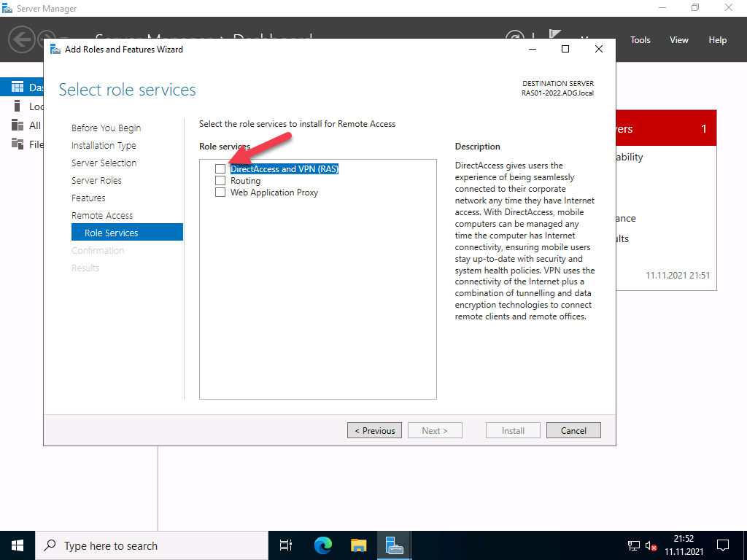Open Server Manager Tools menu
The width and height of the screenshot is (747, 560).
pos(640,40)
